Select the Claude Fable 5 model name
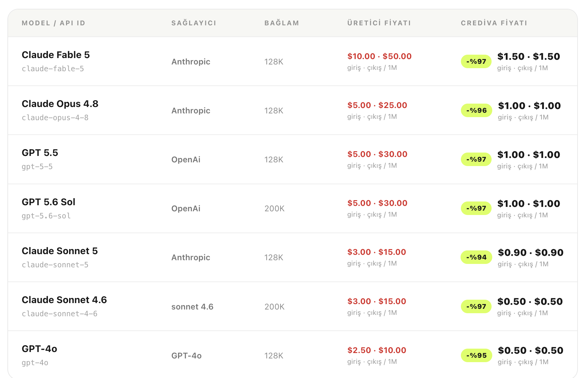The image size is (588, 378). 56,55
